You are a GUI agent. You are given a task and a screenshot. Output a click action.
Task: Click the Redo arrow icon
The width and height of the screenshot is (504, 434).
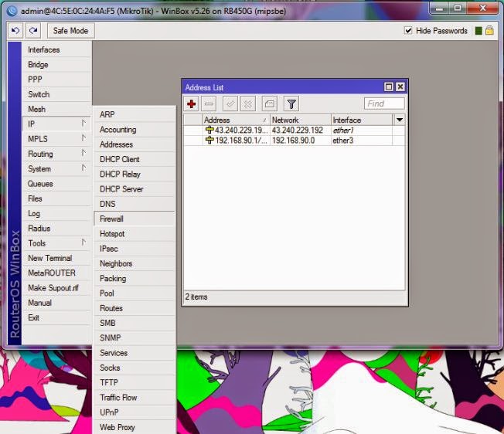[x=33, y=31]
